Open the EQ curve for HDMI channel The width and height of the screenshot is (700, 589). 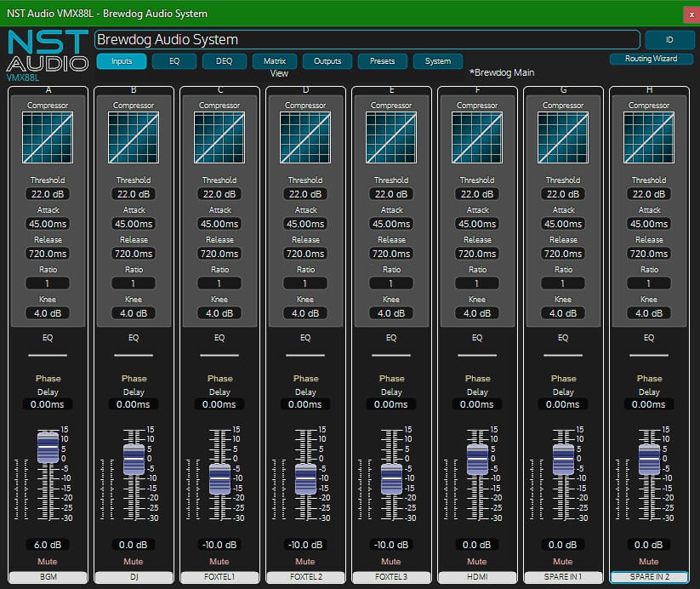coord(477,355)
